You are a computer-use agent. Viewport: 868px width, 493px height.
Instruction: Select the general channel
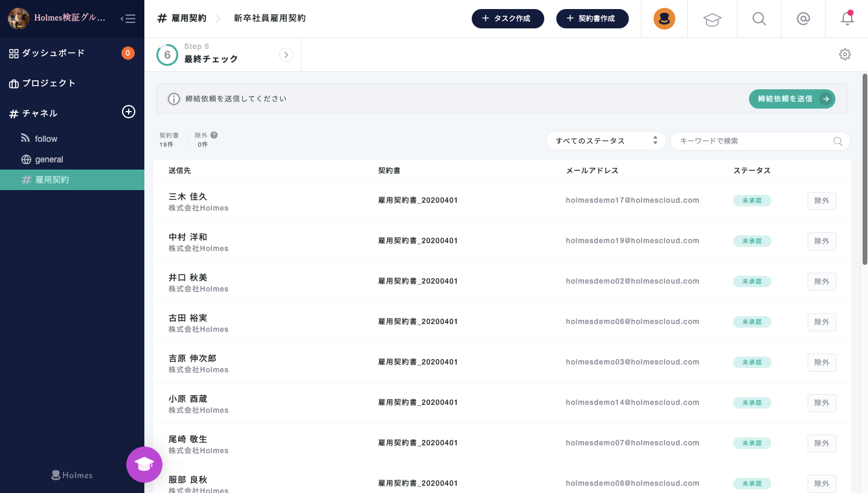[49, 159]
